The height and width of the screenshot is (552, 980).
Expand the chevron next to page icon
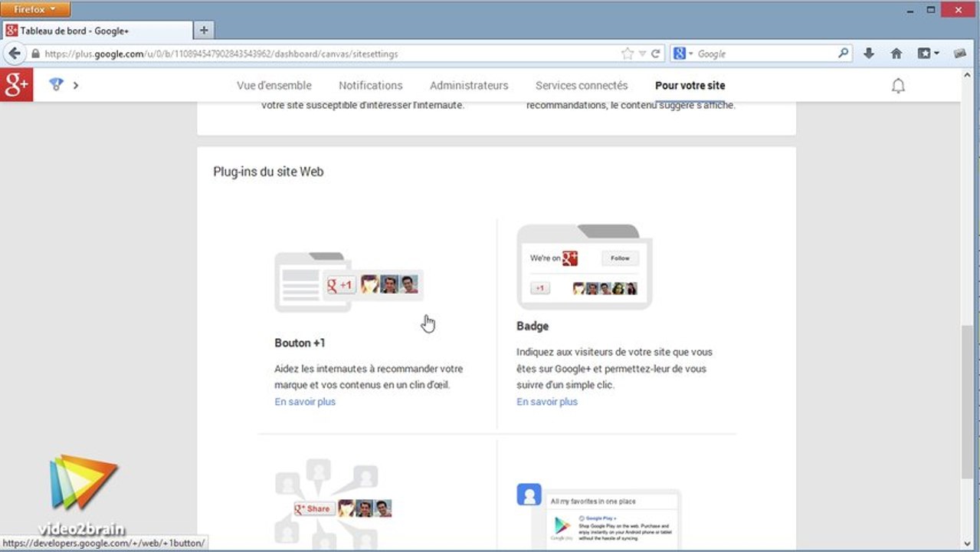[76, 85]
